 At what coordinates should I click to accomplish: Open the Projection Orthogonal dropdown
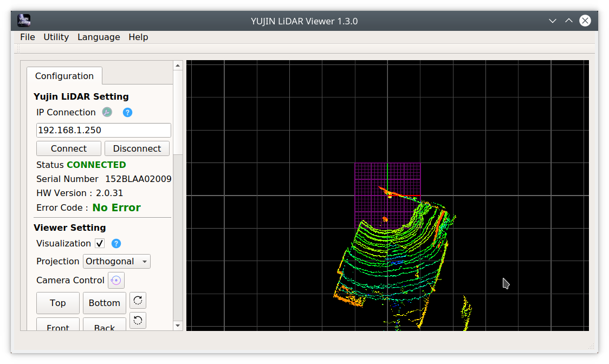116,262
